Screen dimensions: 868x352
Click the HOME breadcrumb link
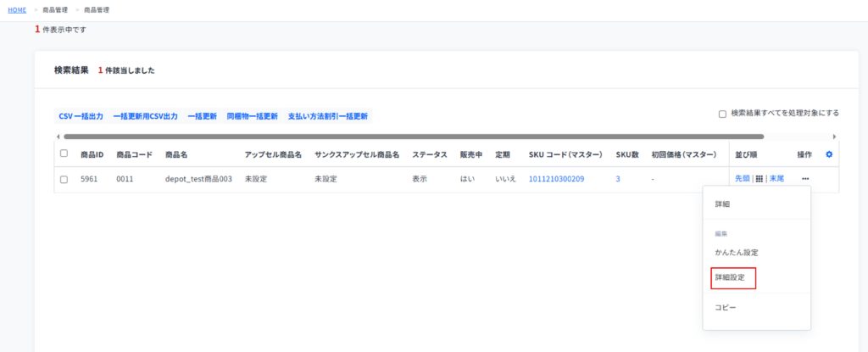[x=17, y=10]
